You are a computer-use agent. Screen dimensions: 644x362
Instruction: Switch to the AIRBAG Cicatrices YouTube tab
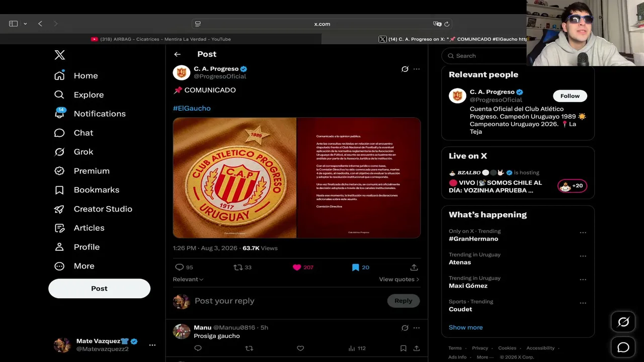coord(160,39)
